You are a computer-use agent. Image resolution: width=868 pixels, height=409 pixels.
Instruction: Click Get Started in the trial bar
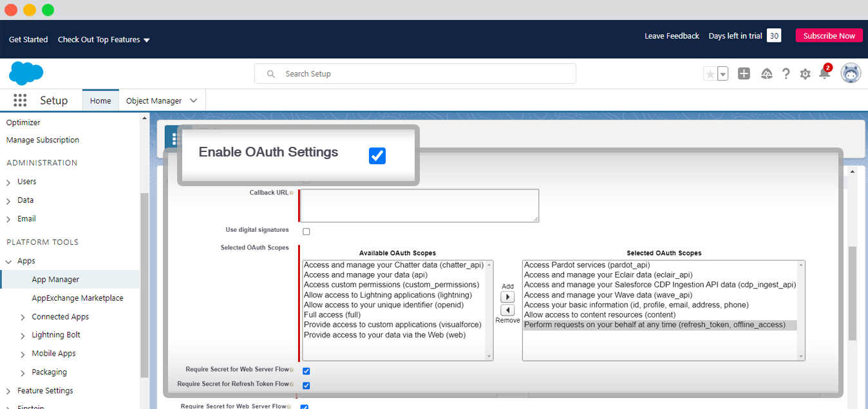point(28,39)
